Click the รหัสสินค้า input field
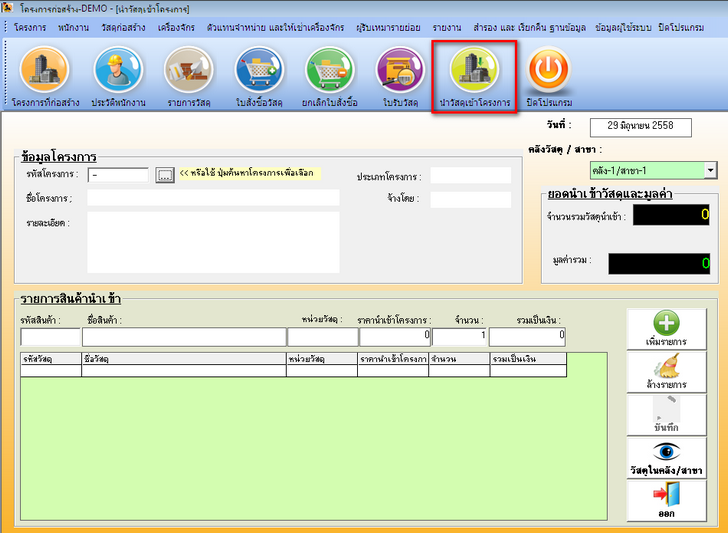Screen dimensions: 728x533 (50, 337)
